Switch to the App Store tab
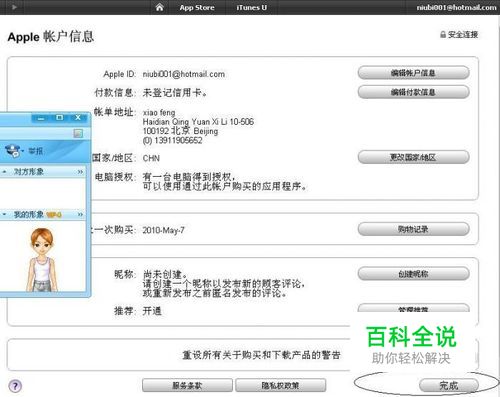The image size is (500, 397). click(197, 7)
